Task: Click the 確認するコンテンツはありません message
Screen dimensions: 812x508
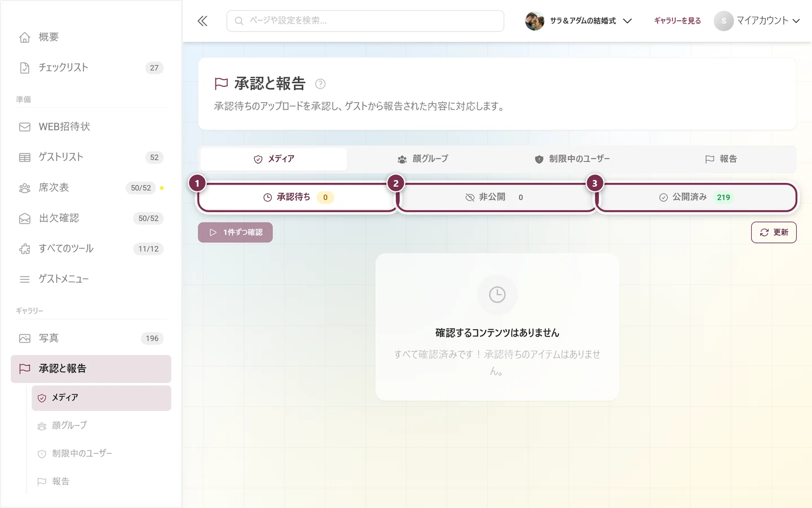Action: click(x=497, y=333)
